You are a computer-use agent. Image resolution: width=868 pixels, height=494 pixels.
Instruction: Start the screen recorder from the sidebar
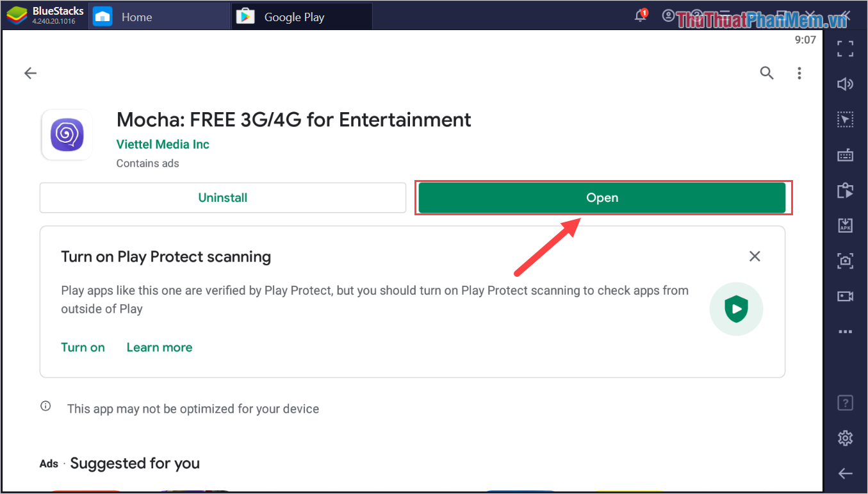[x=845, y=296]
